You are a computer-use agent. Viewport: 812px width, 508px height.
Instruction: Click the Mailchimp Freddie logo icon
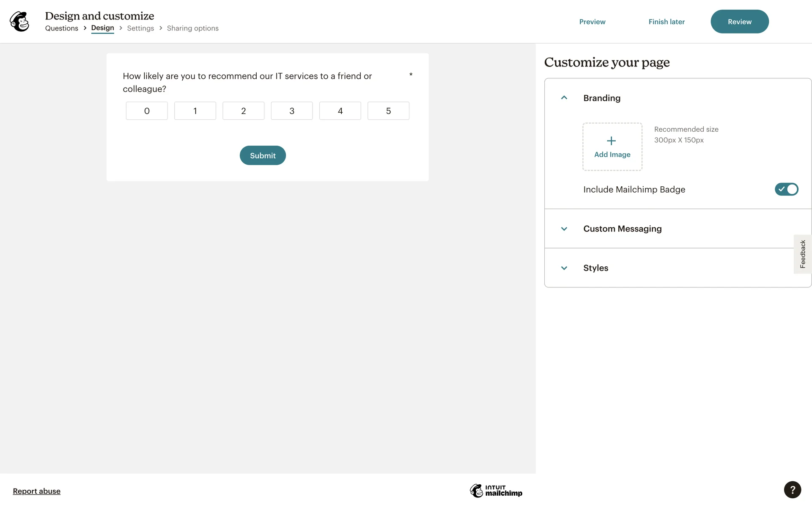click(x=19, y=22)
